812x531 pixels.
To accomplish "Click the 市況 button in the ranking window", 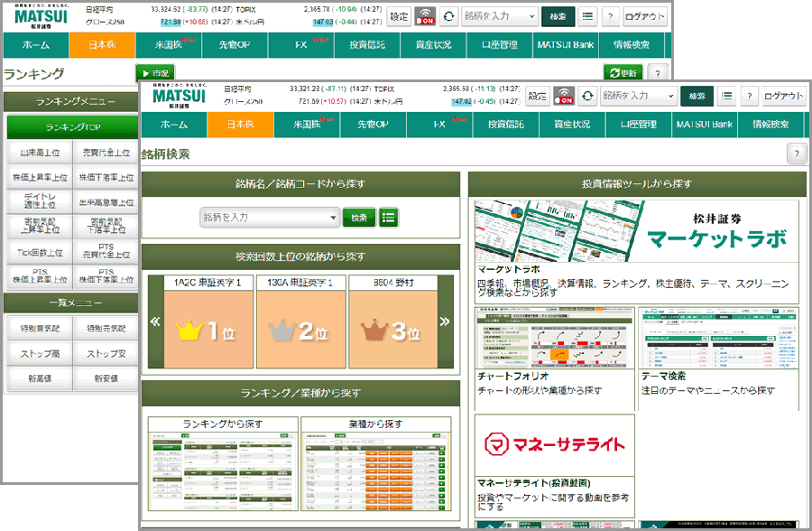I will [x=155, y=73].
